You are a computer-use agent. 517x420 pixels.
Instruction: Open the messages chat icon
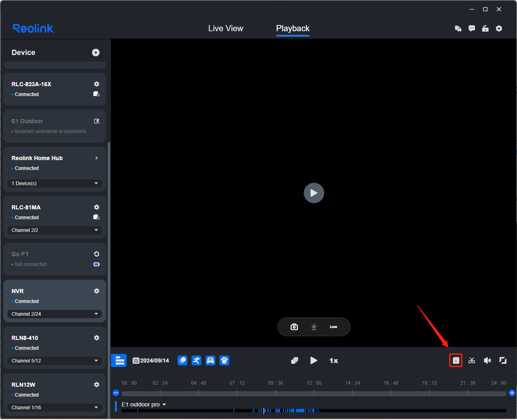472,28
